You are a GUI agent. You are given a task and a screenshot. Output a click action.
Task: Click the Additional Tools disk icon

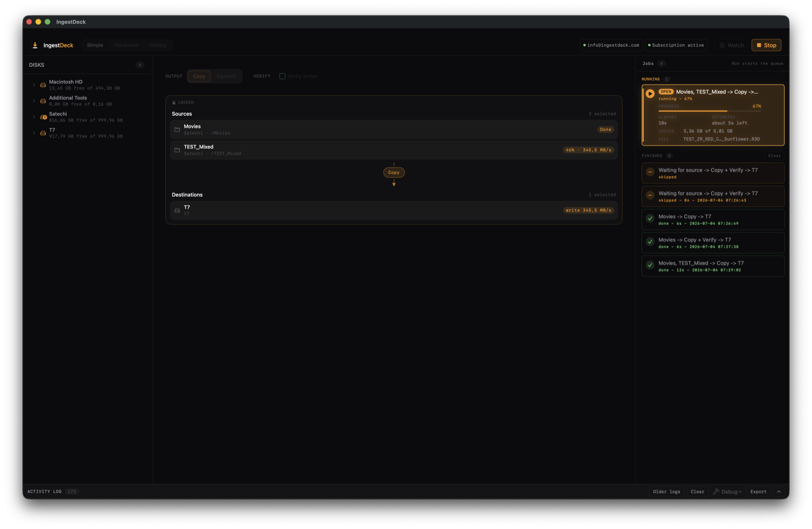[43, 101]
